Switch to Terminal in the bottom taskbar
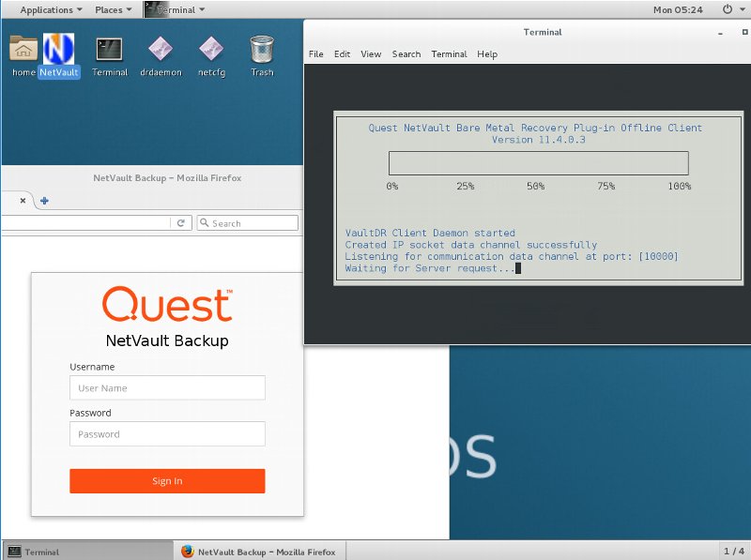Viewport: 751px width, 560px height. [87, 552]
